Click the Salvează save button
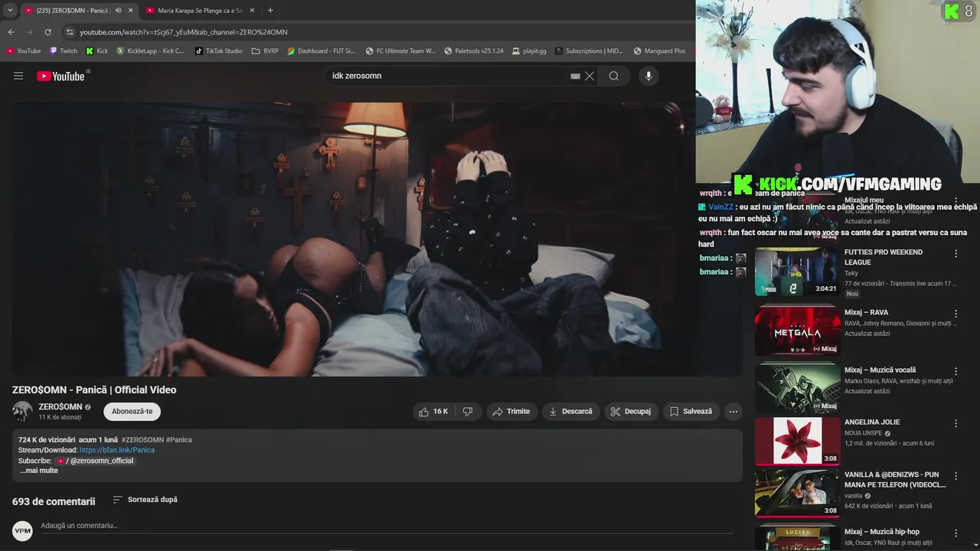This screenshot has height=551, width=980. click(691, 412)
